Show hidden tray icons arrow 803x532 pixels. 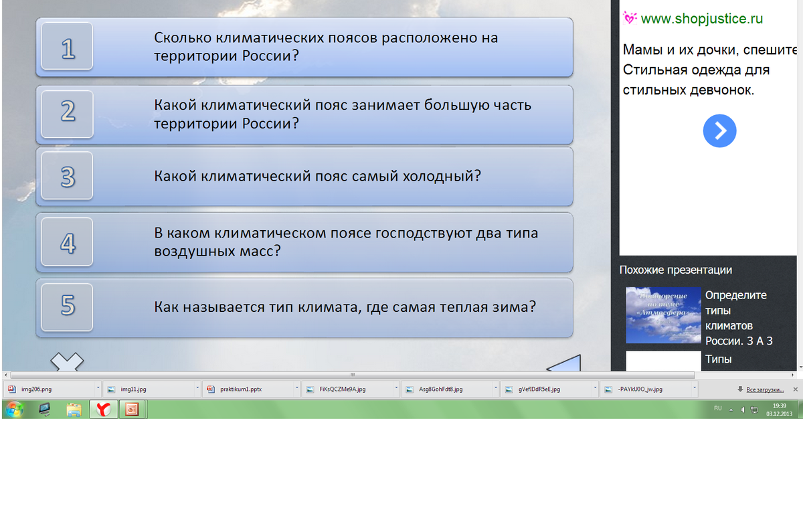coord(731,409)
